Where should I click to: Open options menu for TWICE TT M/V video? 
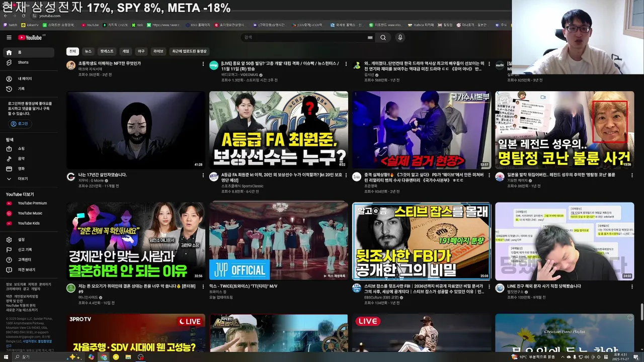pyautogui.click(x=346, y=287)
